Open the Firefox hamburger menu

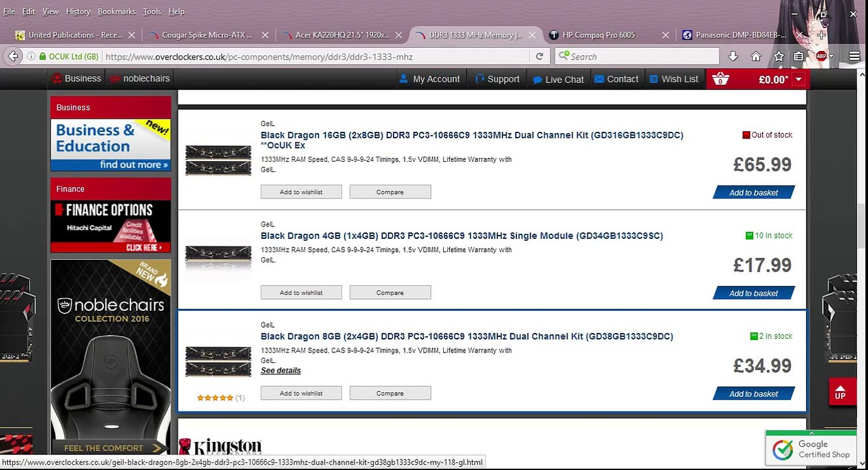tap(854, 57)
